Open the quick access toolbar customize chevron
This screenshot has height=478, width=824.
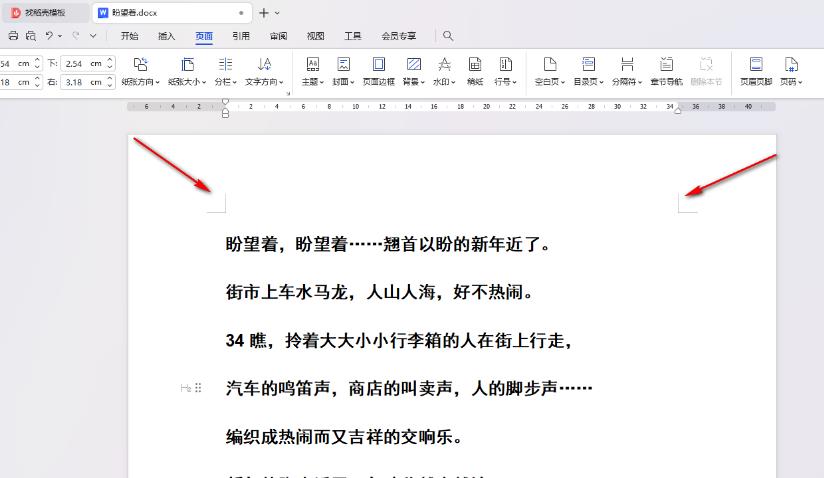click(x=93, y=36)
